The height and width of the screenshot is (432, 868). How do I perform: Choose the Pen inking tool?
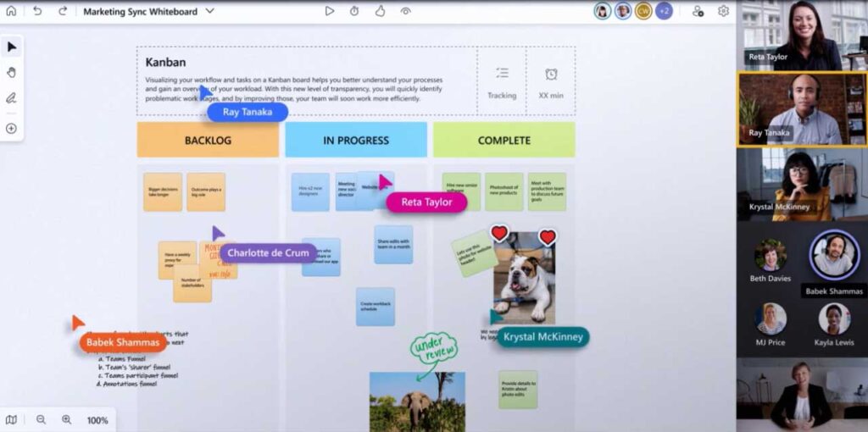tap(12, 98)
